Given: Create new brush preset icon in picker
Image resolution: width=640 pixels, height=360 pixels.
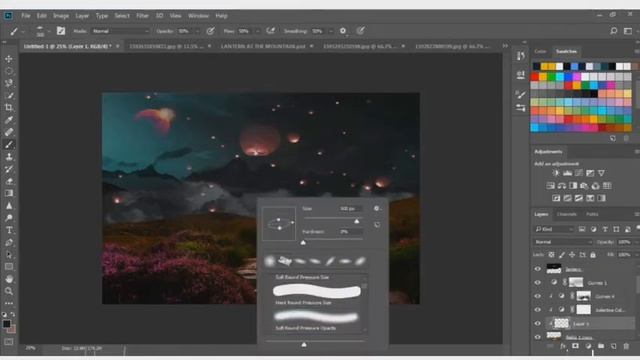Looking at the screenshot, I should [x=377, y=225].
